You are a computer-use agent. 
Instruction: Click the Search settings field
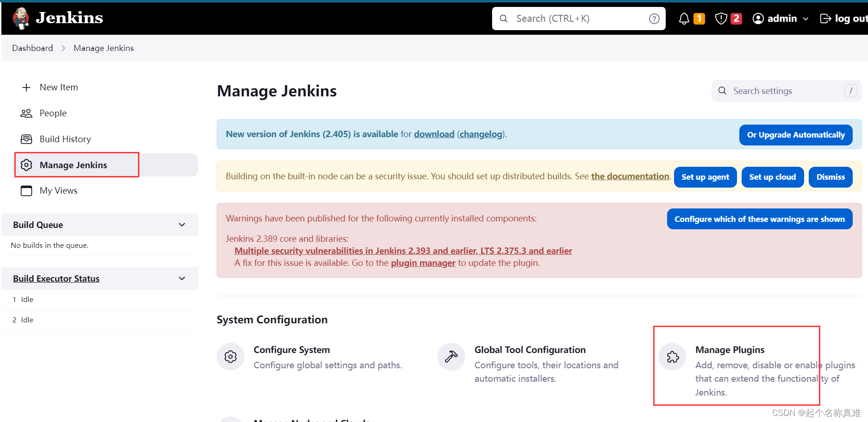pos(786,91)
